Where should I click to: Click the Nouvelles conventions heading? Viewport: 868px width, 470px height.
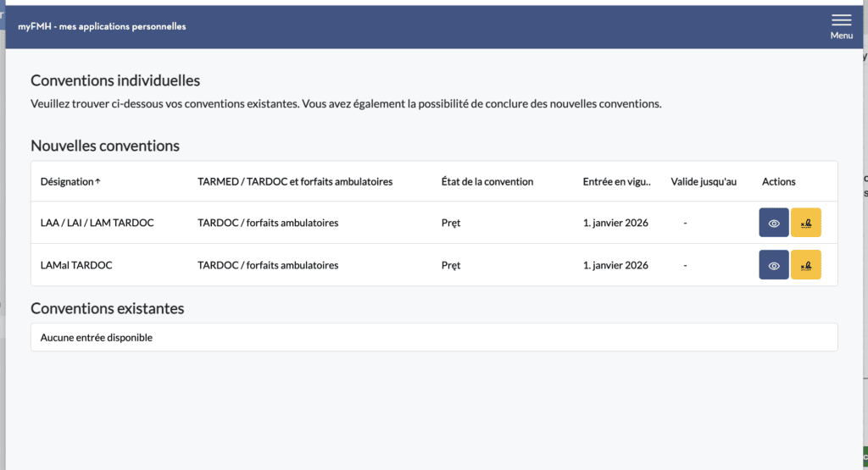105,146
